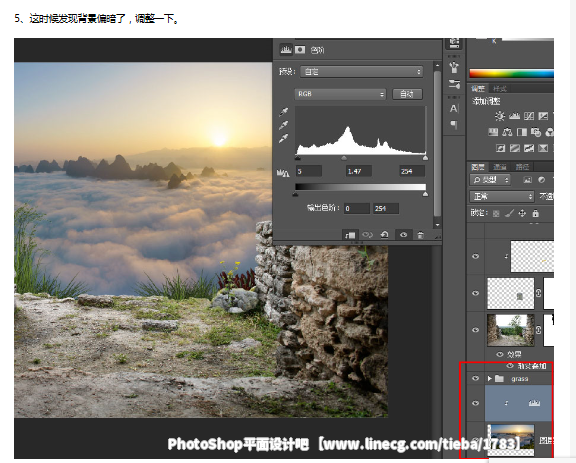Toggle lock image pixels brush icon

pos(509,213)
